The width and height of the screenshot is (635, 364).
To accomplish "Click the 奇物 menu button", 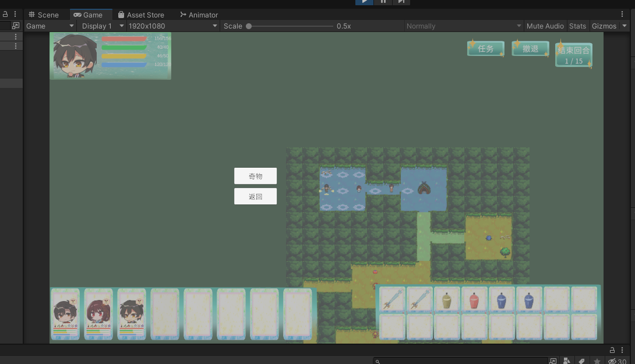I will click(255, 176).
